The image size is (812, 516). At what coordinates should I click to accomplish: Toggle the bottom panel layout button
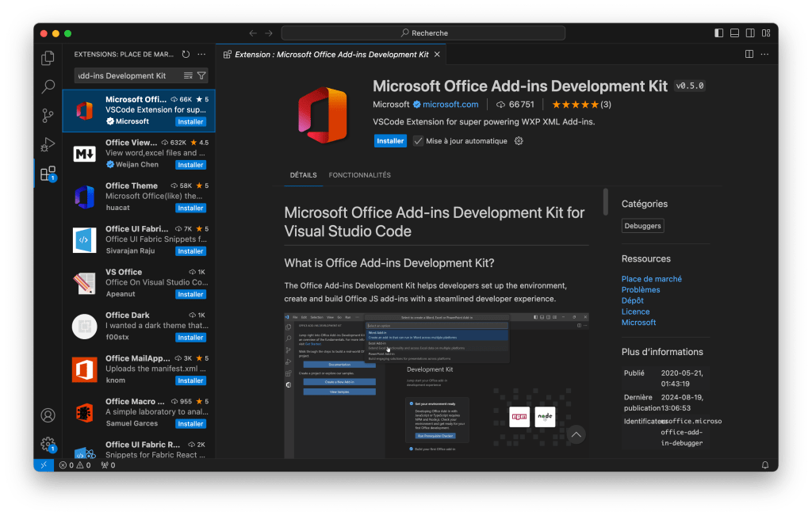click(x=734, y=33)
